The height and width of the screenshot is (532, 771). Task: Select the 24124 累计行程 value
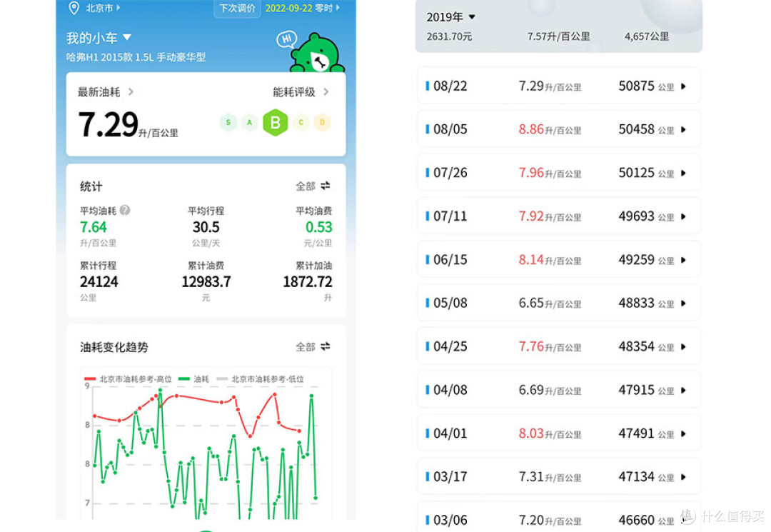(99, 282)
